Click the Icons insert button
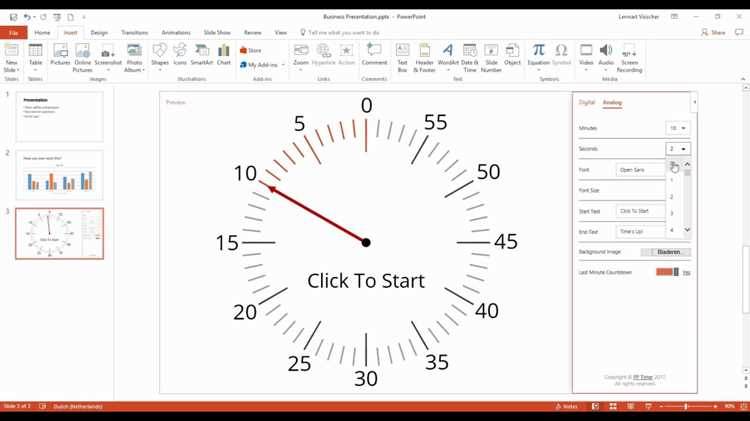This screenshot has width=750, height=421. tap(180, 54)
